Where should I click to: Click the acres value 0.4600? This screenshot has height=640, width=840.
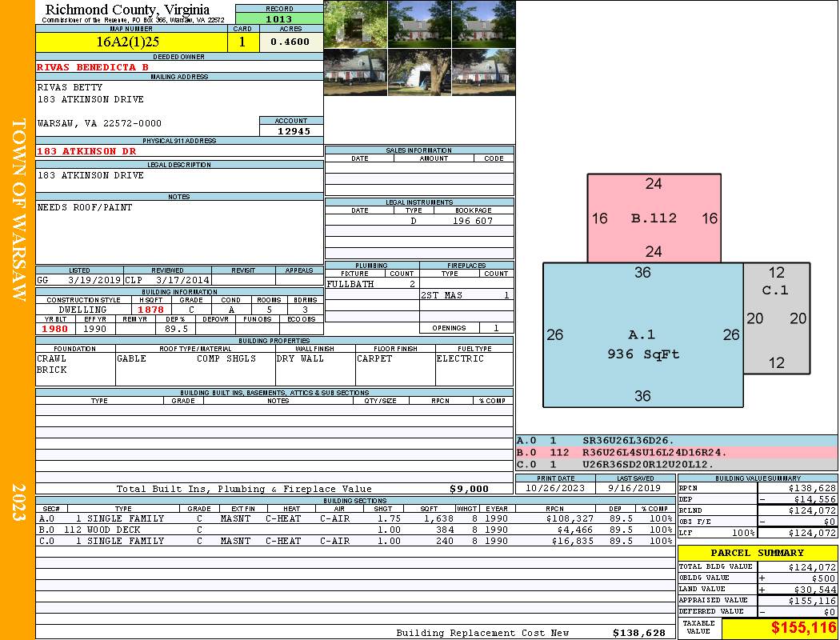pyautogui.click(x=290, y=42)
